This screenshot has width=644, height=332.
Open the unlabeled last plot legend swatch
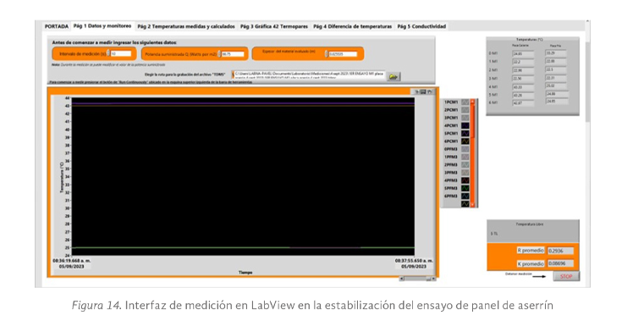click(465, 204)
